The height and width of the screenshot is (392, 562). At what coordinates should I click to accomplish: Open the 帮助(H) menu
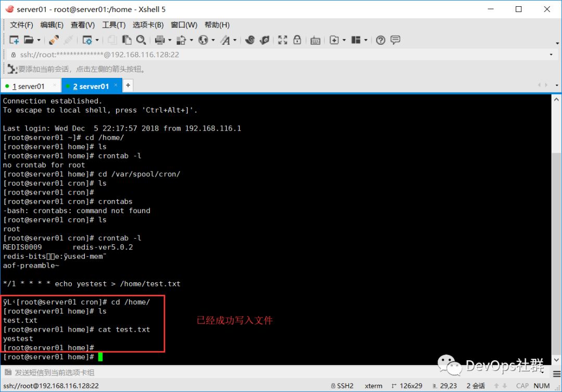pyautogui.click(x=217, y=25)
